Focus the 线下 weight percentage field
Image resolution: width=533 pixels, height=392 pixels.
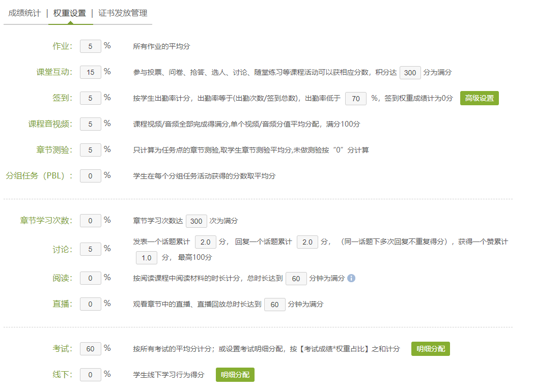pos(91,375)
